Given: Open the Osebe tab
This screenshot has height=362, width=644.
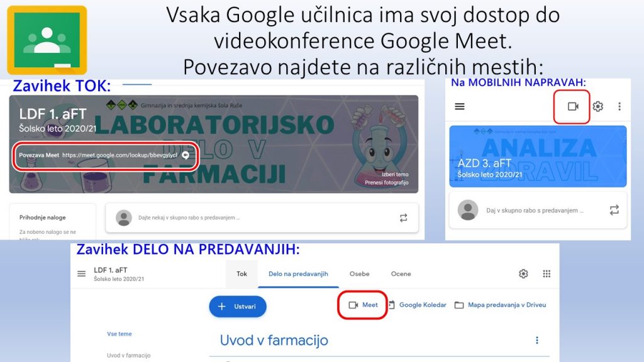Looking at the screenshot, I should click(359, 274).
